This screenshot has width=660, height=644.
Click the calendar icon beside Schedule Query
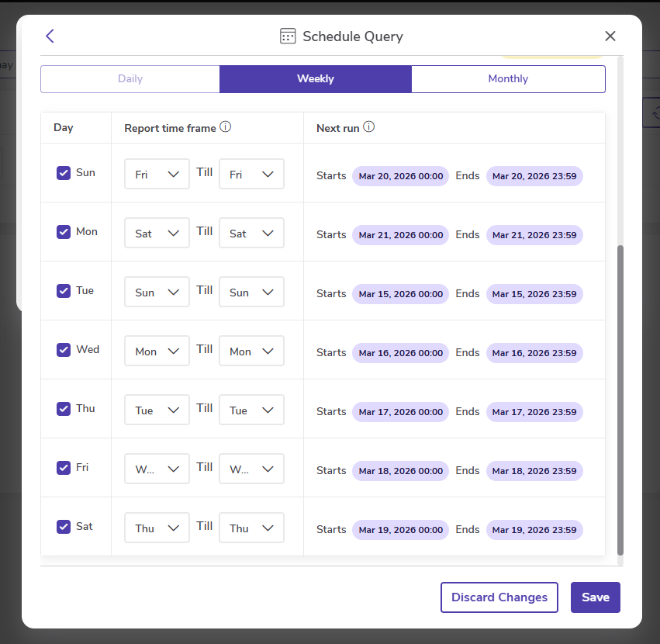[288, 36]
